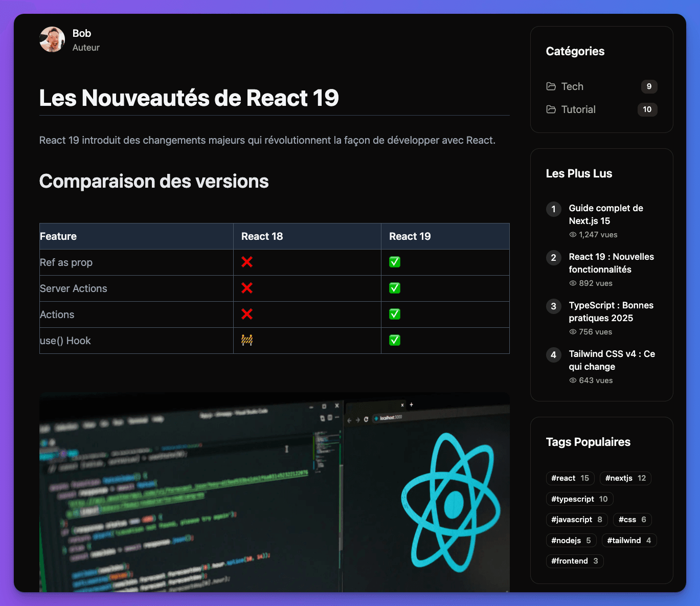Click the rank 2 number badge

point(553,258)
